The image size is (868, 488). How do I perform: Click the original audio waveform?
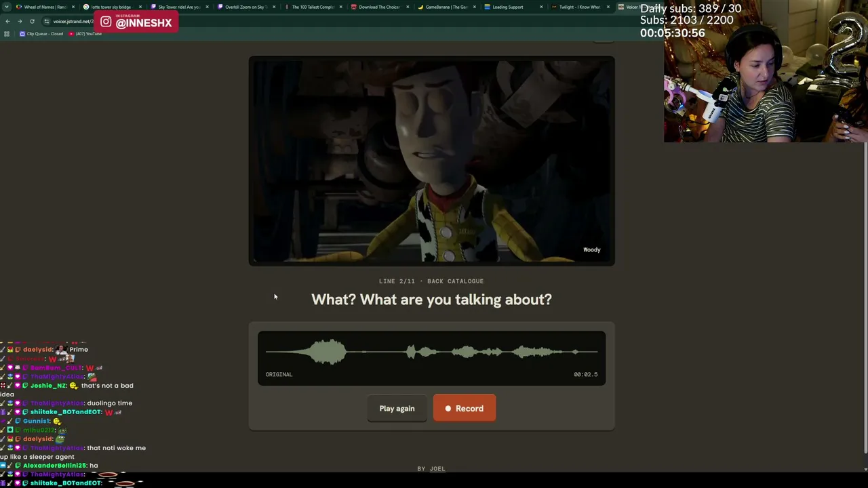[x=431, y=352]
